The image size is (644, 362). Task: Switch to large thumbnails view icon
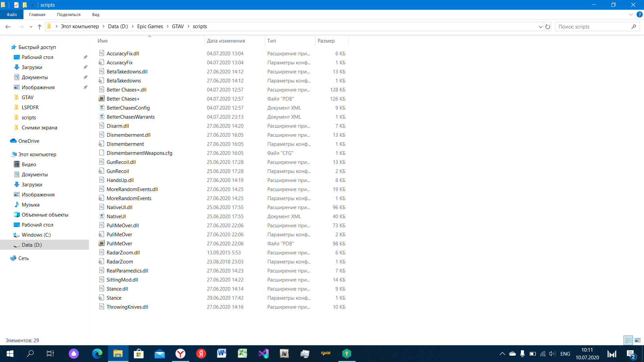pos(638,340)
